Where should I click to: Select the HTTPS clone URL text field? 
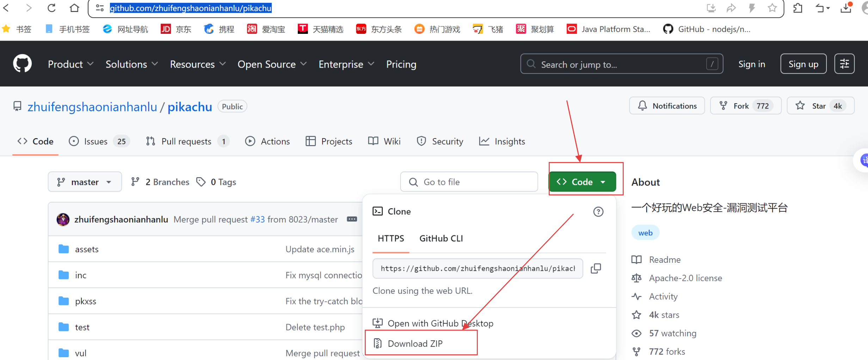(x=478, y=268)
